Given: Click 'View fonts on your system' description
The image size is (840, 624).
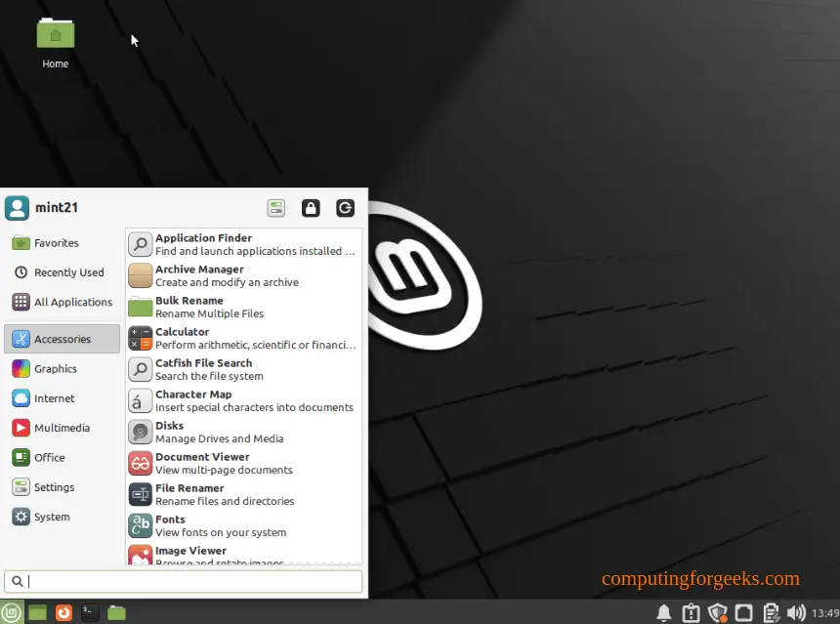Looking at the screenshot, I should (x=221, y=532).
